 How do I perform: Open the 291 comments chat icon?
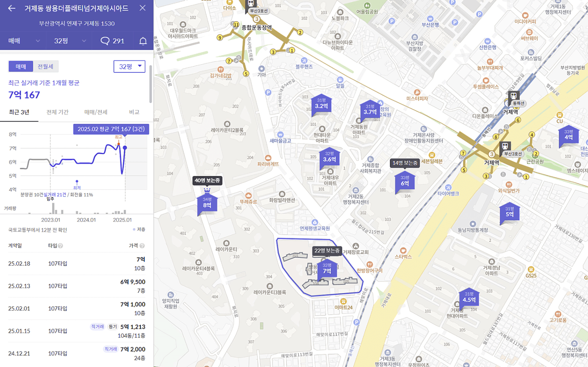coord(105,41)
